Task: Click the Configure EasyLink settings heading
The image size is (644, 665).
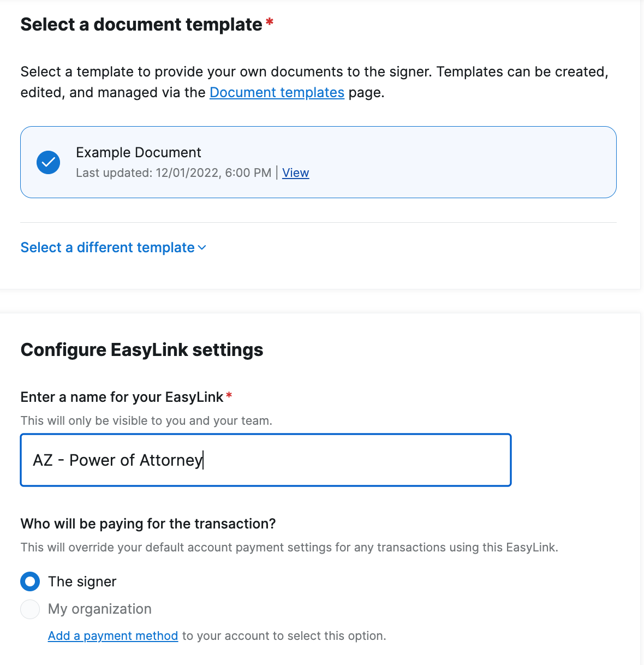Action: tap(142, 349)
